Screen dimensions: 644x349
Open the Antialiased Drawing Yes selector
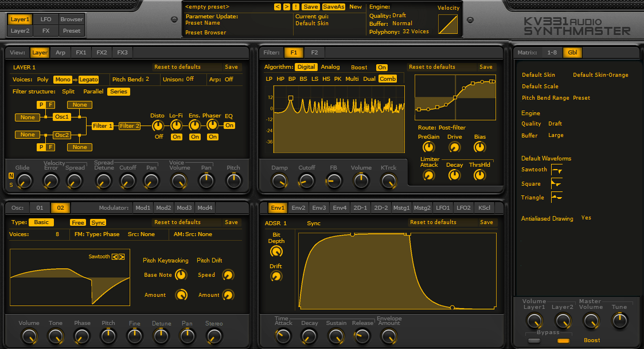tap(586, 218)
